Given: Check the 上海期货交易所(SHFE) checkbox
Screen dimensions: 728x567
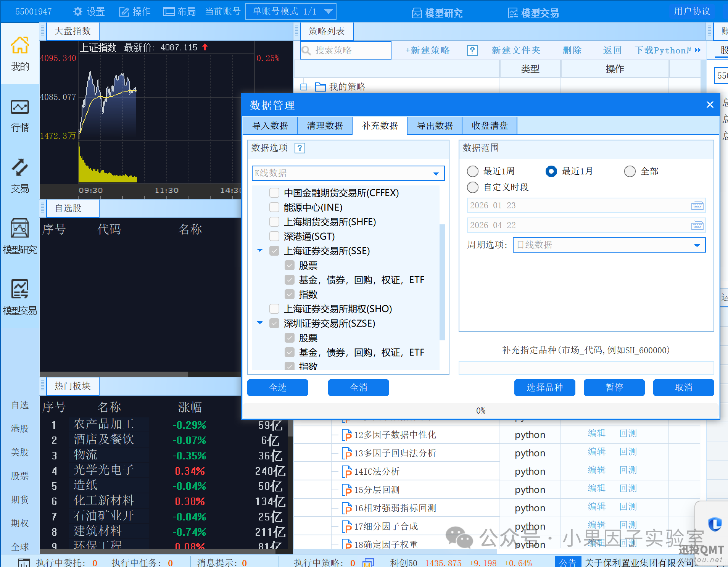Looking at the screenshot, I should 274,222.
